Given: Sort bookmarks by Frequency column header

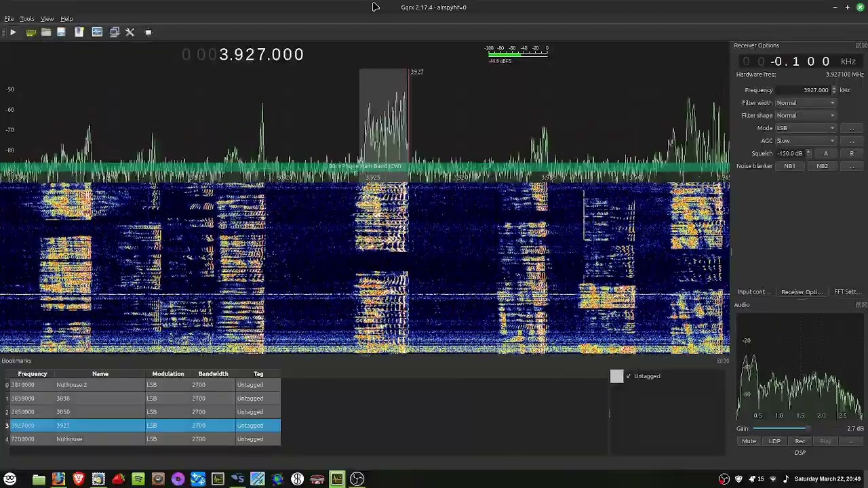Looking at the screenshot, I should 33,374.
